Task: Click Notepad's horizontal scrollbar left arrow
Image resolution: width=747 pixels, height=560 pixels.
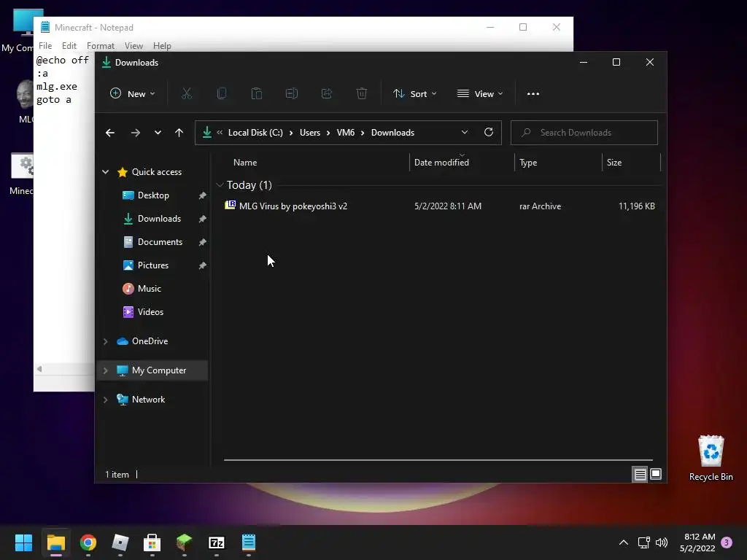Action: tap(39, 369)
